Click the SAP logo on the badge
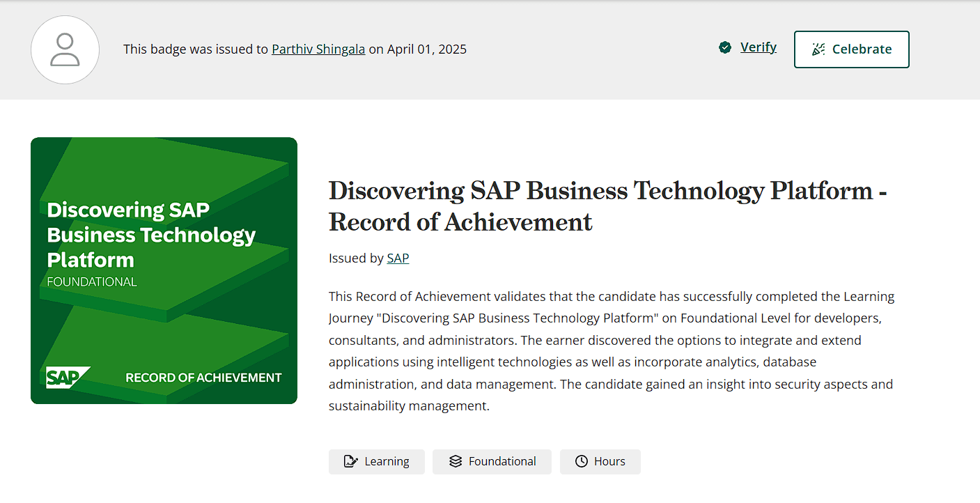 (x=68, y=377)
